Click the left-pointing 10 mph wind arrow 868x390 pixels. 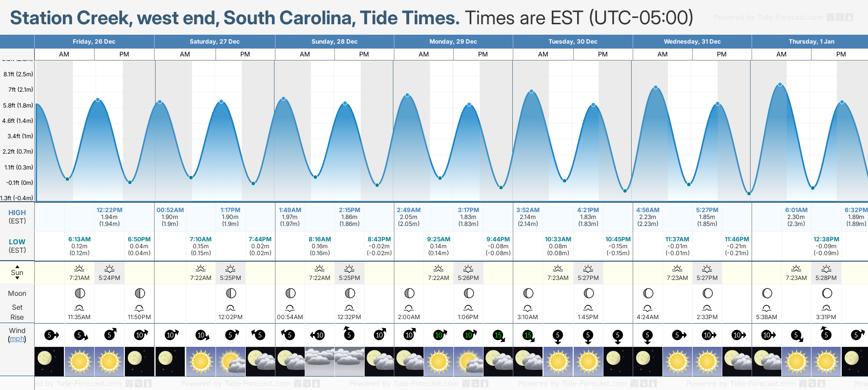pyautogui.click(x=318, y=335)
